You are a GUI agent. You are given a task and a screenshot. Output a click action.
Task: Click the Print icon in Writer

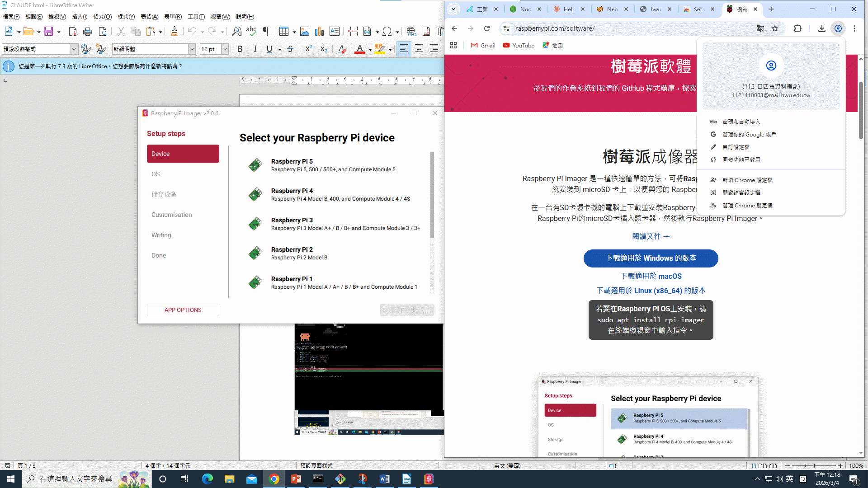click(88, 31)
